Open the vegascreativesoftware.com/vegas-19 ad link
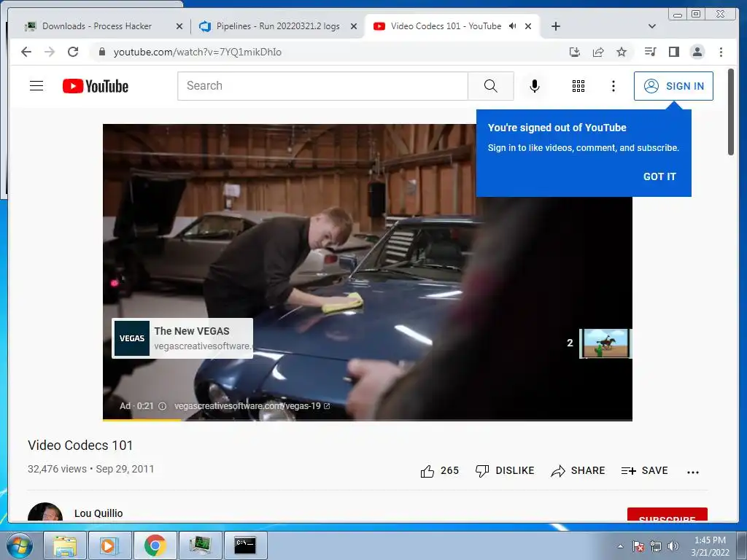 tap(252, 406)
